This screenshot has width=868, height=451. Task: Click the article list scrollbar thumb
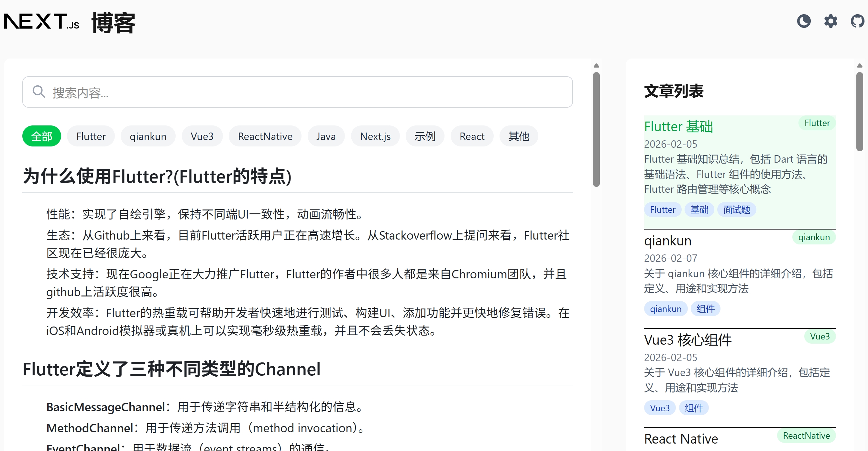tap(859, 111)
